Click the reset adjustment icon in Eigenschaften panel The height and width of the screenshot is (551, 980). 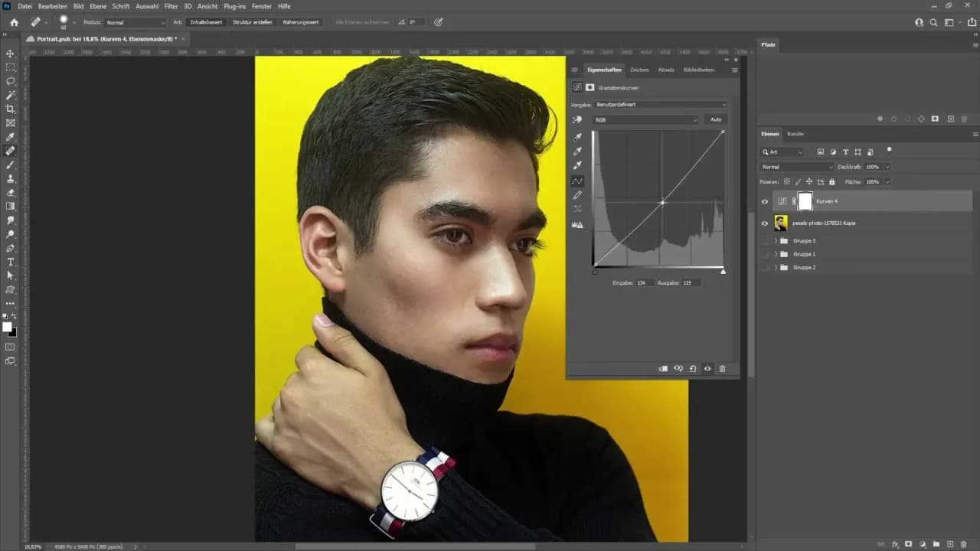pyautogui.click(x=693, y=369)
